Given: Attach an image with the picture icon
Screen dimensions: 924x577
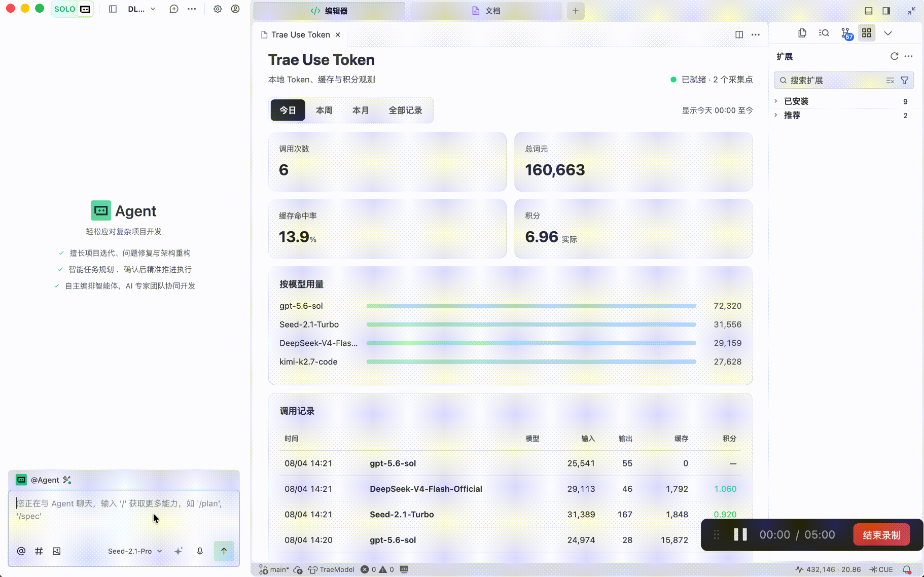Looking at the screenshot, I should tap(57, 551).
